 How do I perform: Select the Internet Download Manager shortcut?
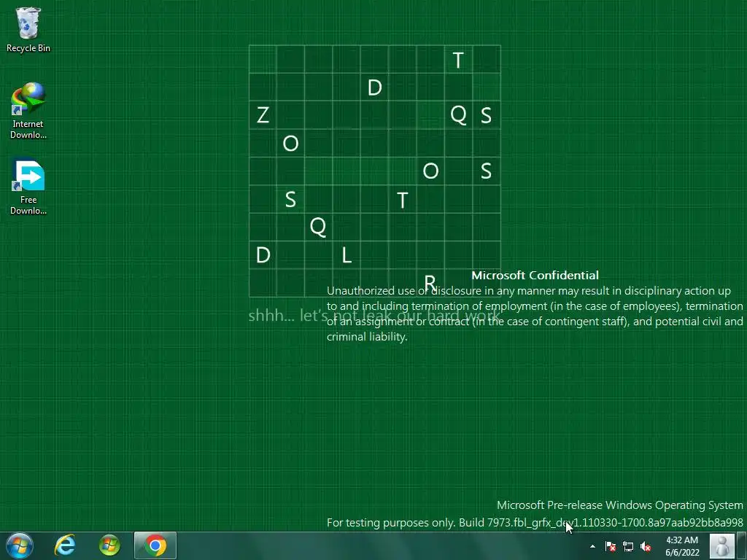(28, 111)
